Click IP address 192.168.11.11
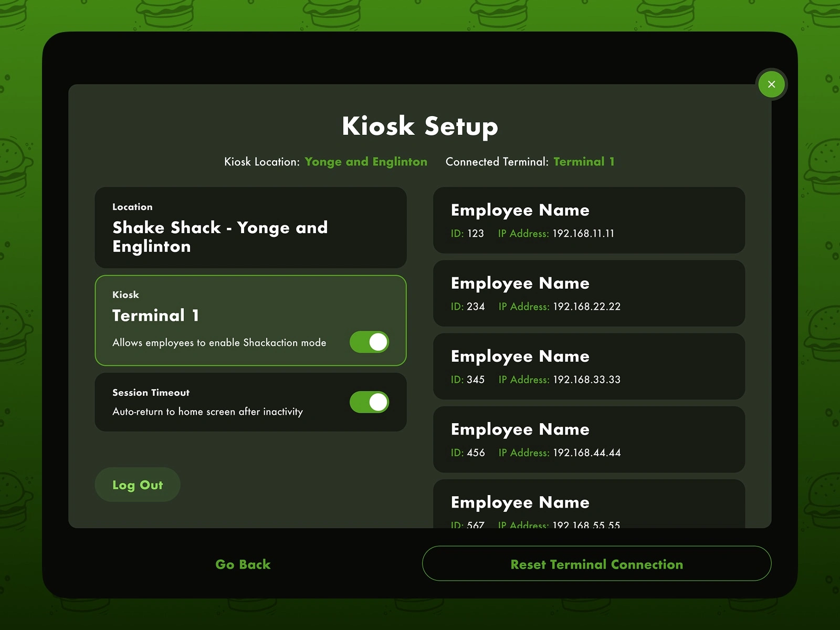This screenshot has width=840, height=630. [x=583, y=234]
